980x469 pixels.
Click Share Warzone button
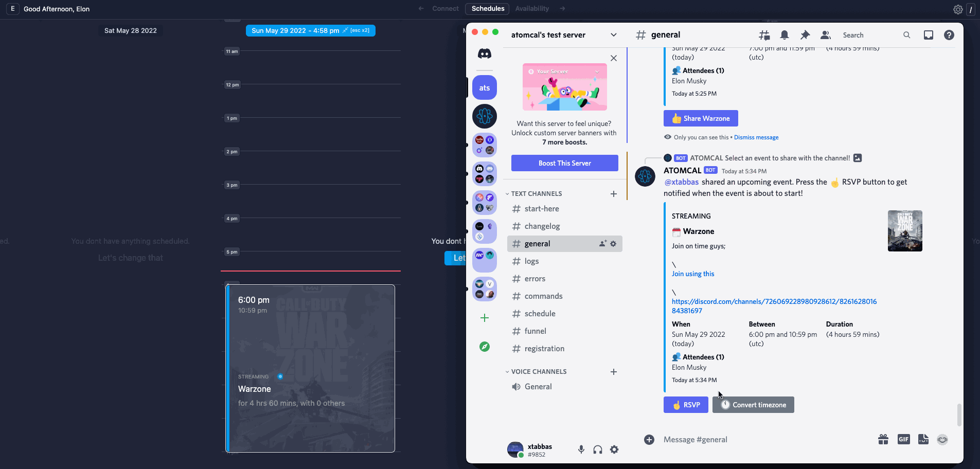pyautogui.click(x=701, y=118)
